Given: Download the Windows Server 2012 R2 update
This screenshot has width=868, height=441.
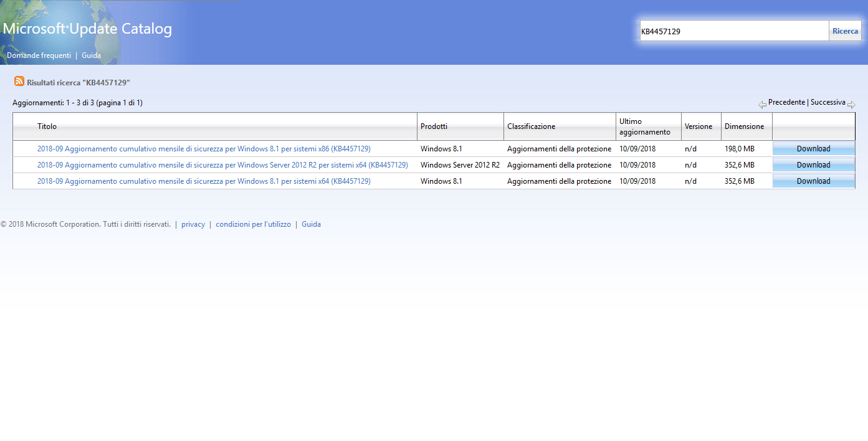Looking at the screenshot, I should 813,165.
